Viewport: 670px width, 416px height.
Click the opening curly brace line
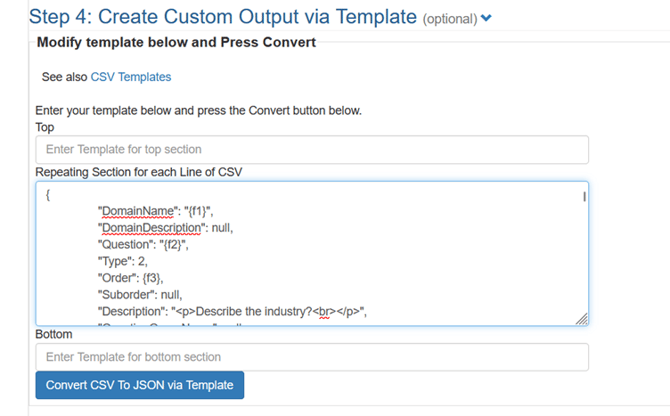48,195
